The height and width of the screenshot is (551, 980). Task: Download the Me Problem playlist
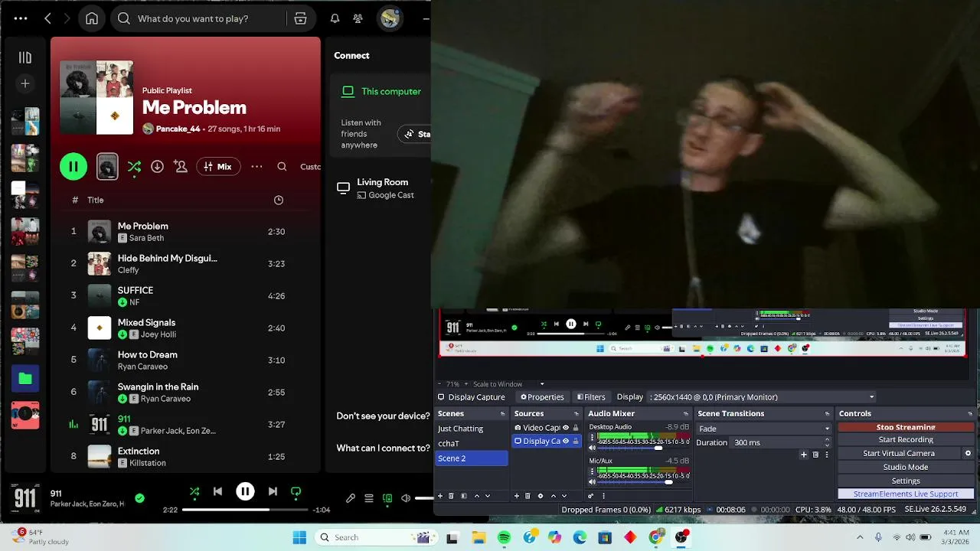coord(157,166)
